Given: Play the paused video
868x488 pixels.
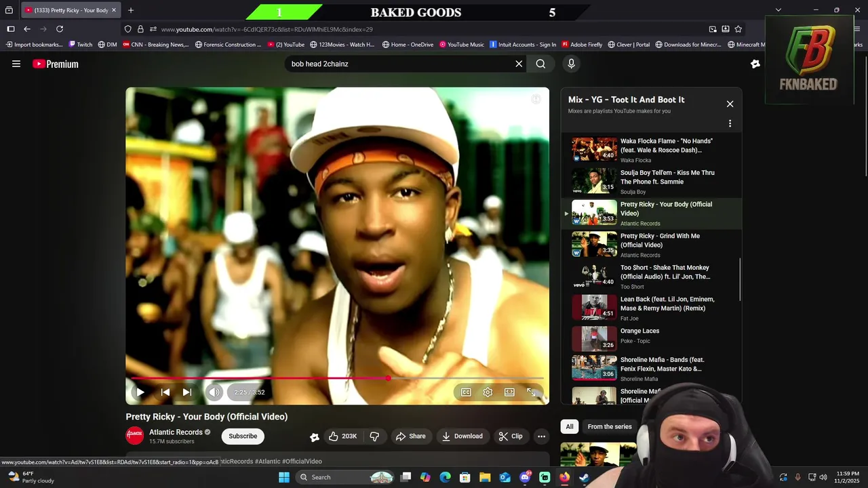Looking at the screenshot, I should point(140,392).
